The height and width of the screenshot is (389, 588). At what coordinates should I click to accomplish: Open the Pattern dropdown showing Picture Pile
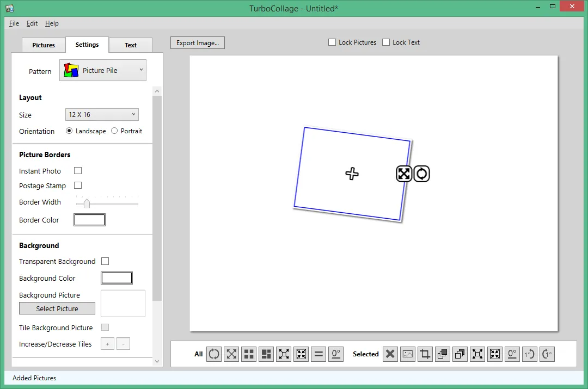coord(103,70)
